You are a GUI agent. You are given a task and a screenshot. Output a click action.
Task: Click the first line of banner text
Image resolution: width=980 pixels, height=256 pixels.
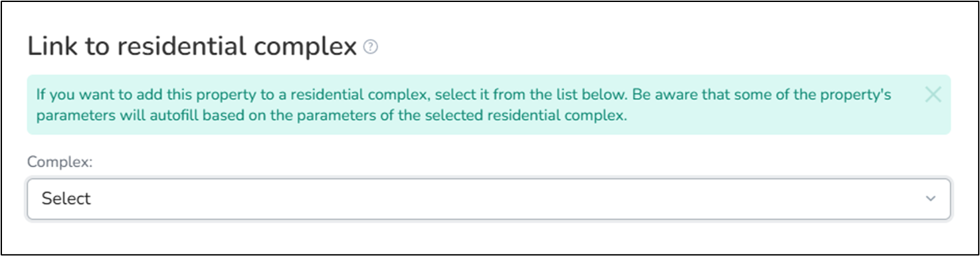pos(463,96)
